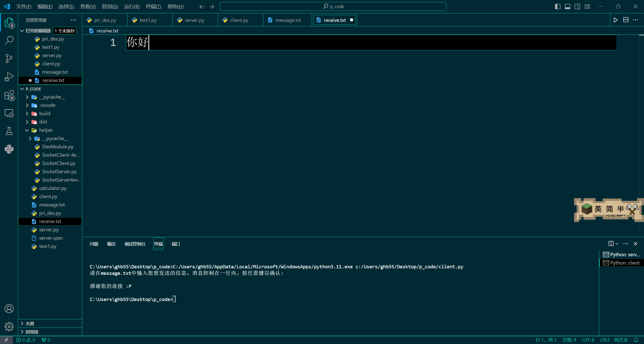This screenshot has width=644, height=344.
Task: Toggle the bottom panel visibility
Action: click(x=568, y=6)
